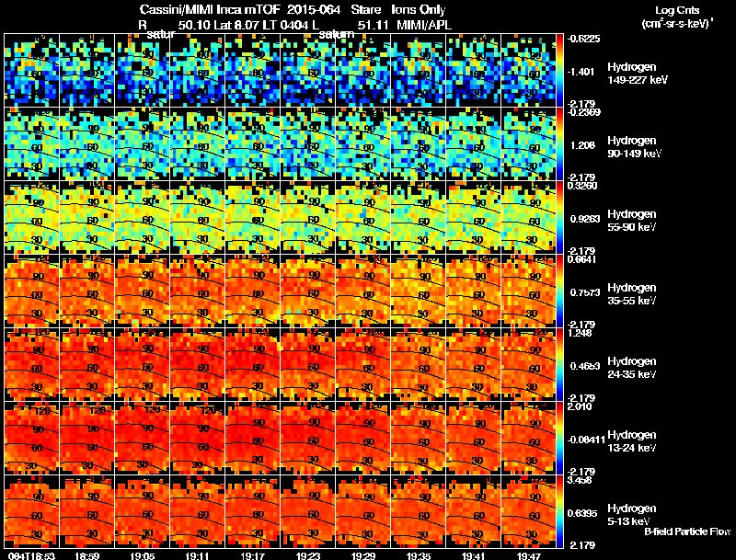Select the 13-24 keV panel at 19:17
The height and width of the screenshot is (560, 736).
(252, 439)
